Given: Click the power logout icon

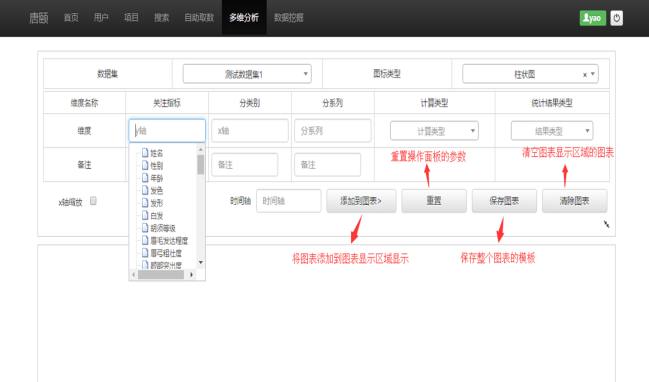Looking at the screenshot, I should 616,18.
